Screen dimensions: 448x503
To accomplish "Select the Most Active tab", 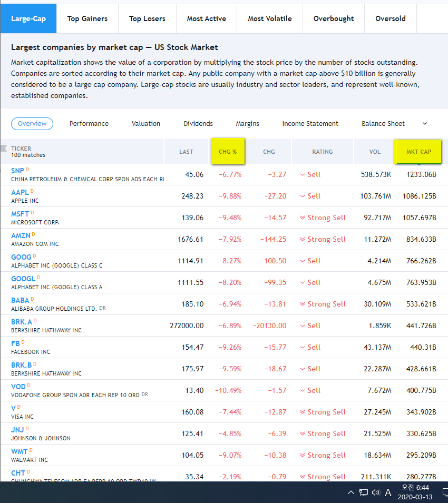I will tap(207, 18).
